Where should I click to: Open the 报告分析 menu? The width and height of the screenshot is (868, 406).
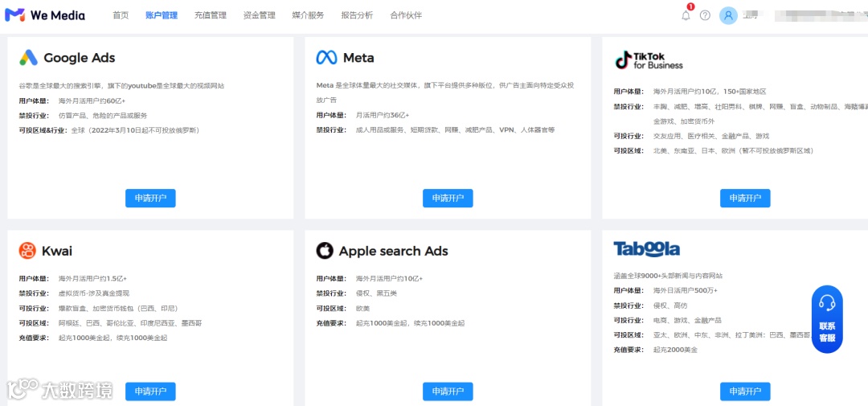[357, 15]
